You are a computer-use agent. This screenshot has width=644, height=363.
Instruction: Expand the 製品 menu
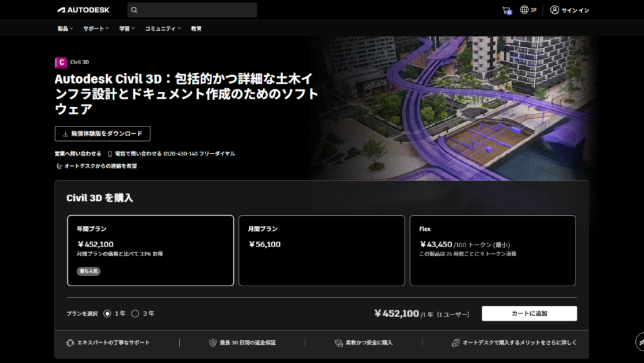(x=65, y=29)
